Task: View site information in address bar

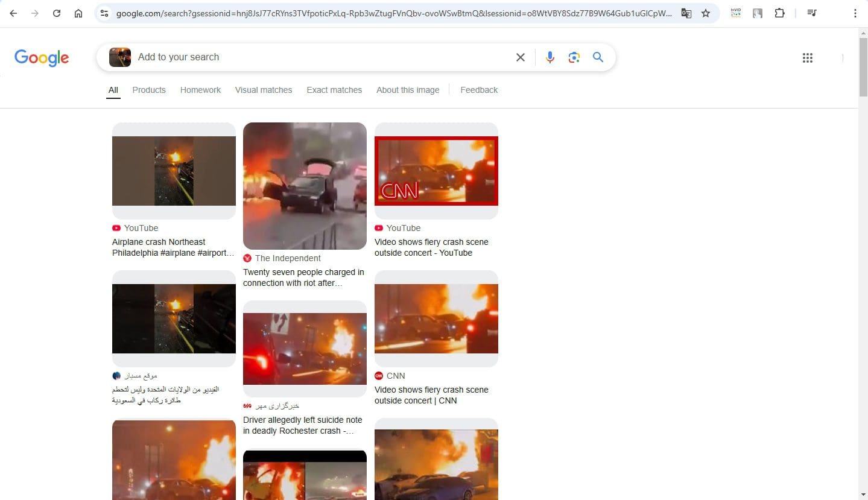Action: (x=104, y=13)
